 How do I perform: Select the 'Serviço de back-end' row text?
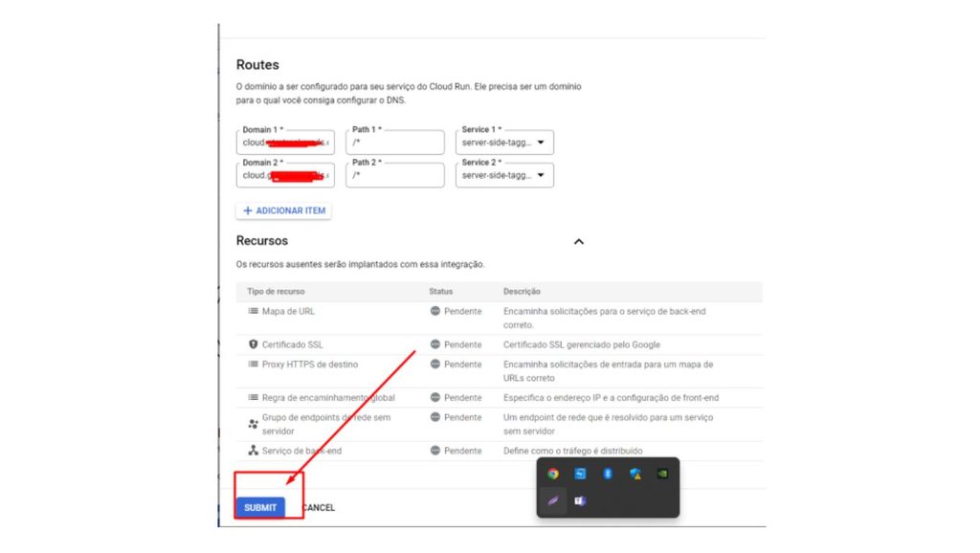301,451
